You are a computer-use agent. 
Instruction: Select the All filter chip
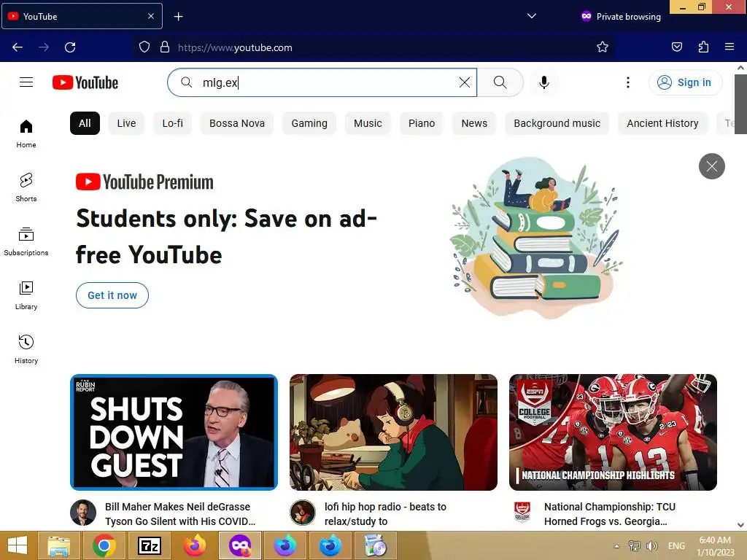[x=85, y=123]
